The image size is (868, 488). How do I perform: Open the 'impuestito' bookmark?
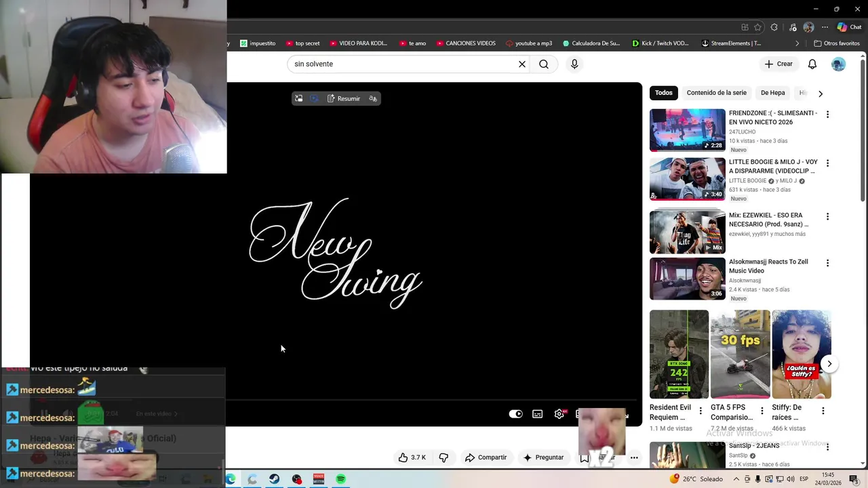click(258, 43)
